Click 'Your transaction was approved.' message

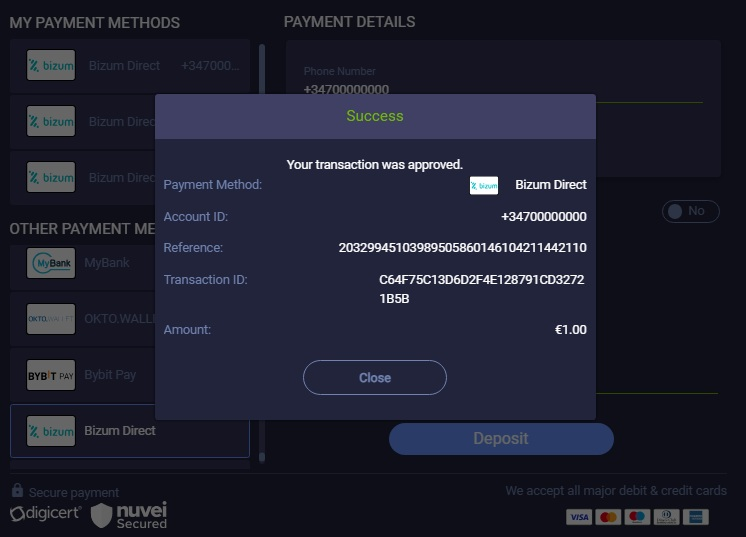pyautogui.click(x=374, y=165)
